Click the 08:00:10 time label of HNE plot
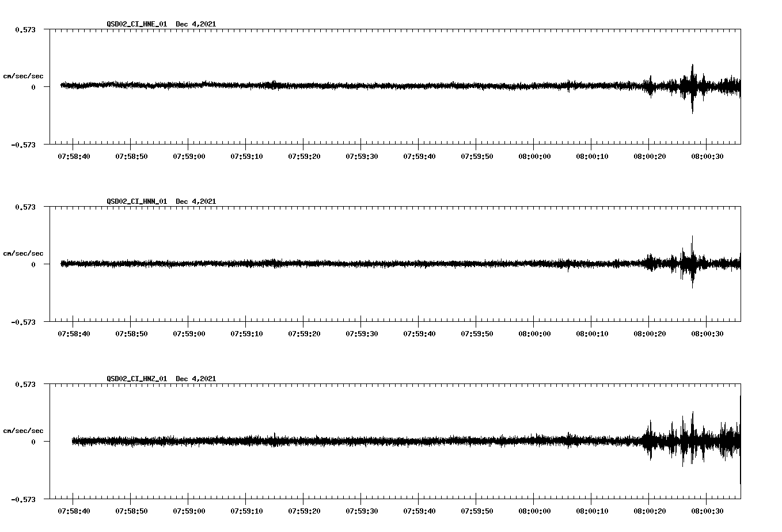The width and height of the screenshot is (782, 532). [592, 157]
